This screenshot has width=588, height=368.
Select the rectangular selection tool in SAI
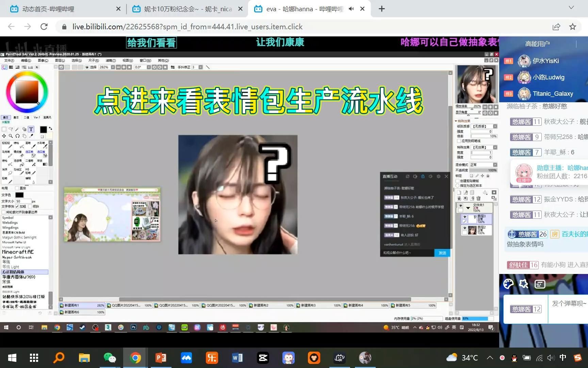tap(4, 129)
